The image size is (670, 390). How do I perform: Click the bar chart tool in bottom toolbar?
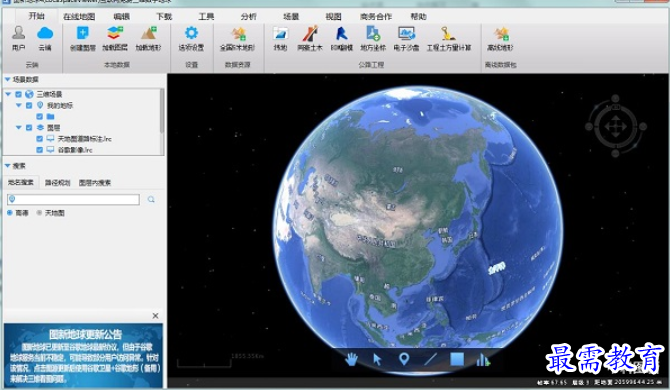click(x=483, y=360)
